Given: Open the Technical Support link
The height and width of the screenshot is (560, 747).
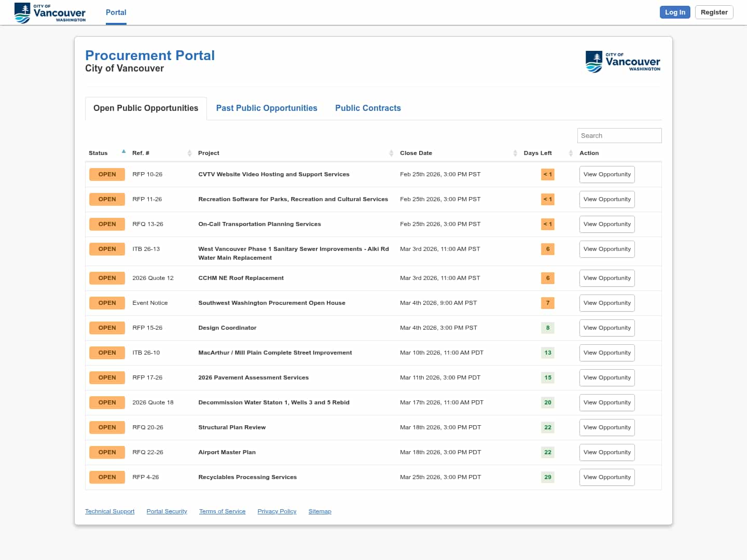Looking at the screenshot, I should (x=109, y=511).
